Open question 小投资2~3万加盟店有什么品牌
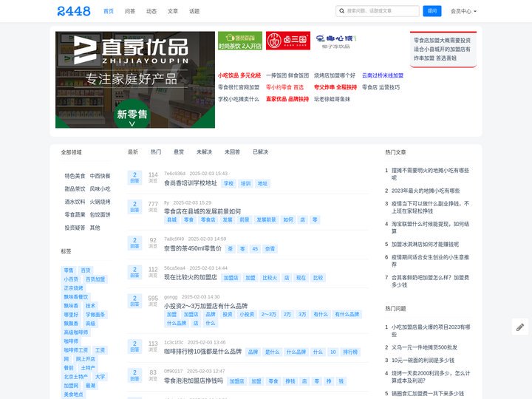 click(x=206, y=306)
